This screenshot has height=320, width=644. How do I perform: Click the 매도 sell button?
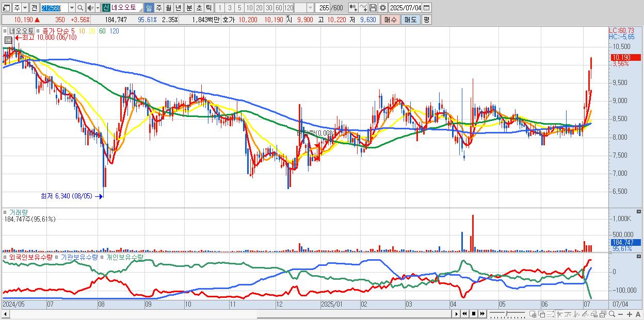[x=411, y=20]
